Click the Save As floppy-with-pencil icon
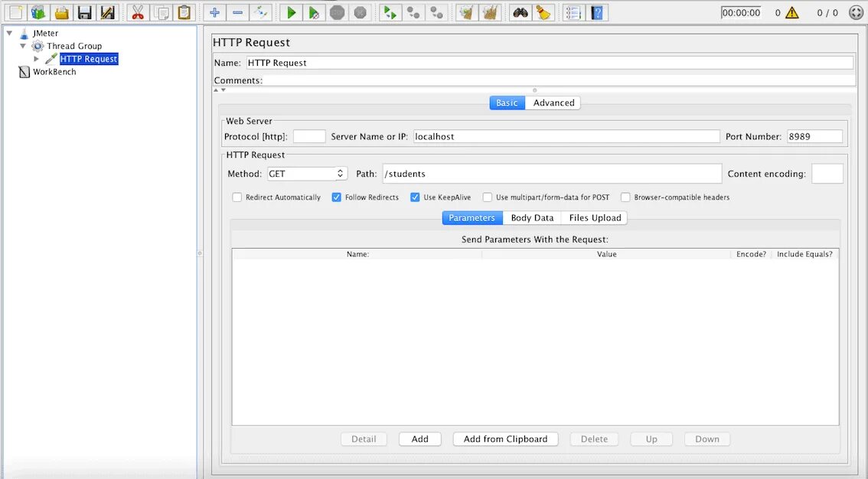 (107, 12)
